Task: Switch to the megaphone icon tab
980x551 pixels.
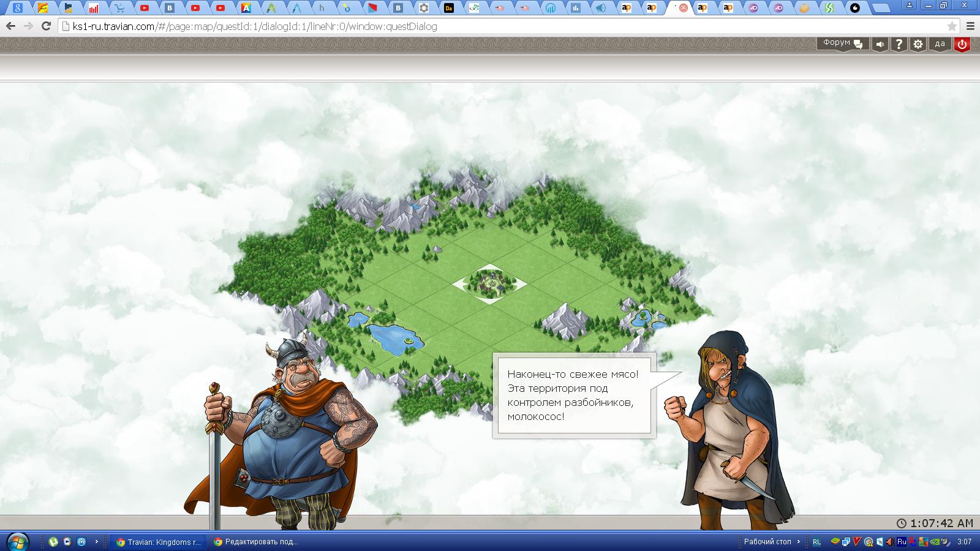Action: pyautogui.click(x=601, y=8)
